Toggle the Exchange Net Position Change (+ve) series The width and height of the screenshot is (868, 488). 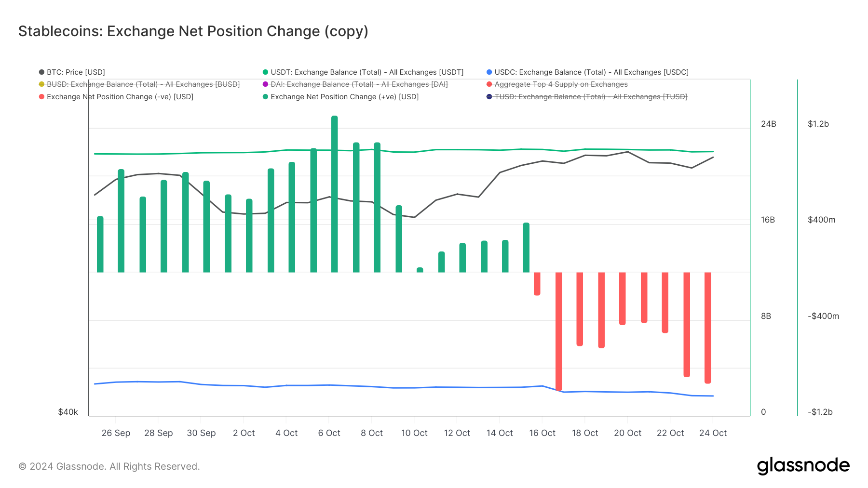[344, 97]
